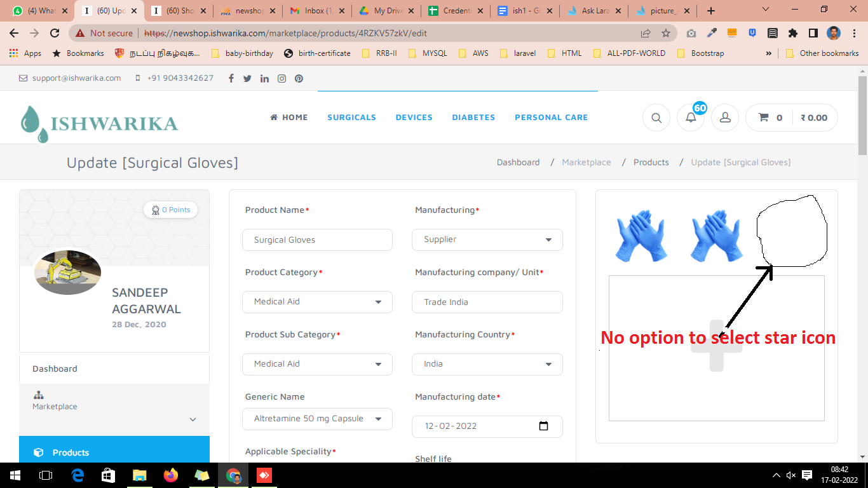This screenshot has height=488, width=868.
Task: Open notifications bell with 60 badge
Action: click(x=691, y=118)
